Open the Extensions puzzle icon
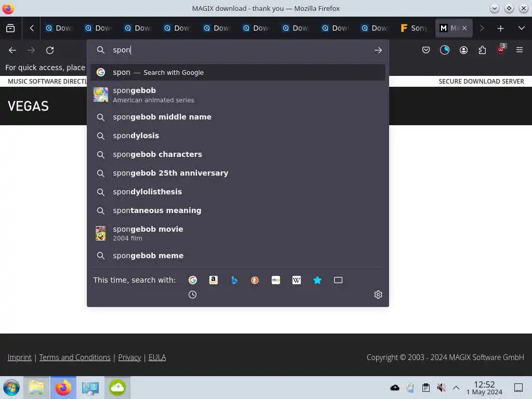The image size is (532, 399). pyautogui.click(x=482, y=50)
